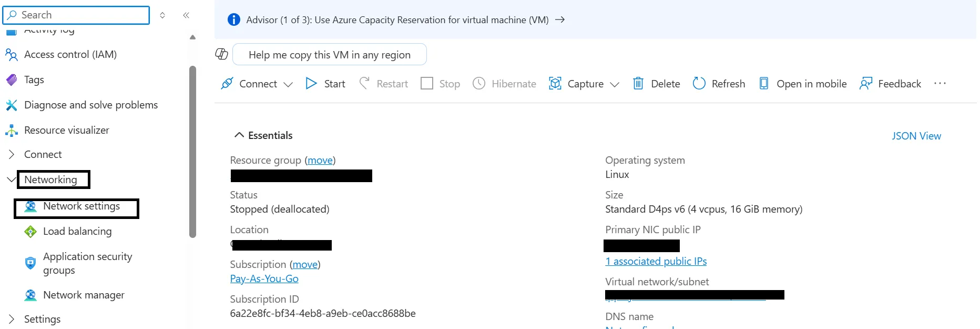Image resolution: width=980 pixels, height=329 pixels.
Task: Select Application security groups item
Action: tap(88, 263)
